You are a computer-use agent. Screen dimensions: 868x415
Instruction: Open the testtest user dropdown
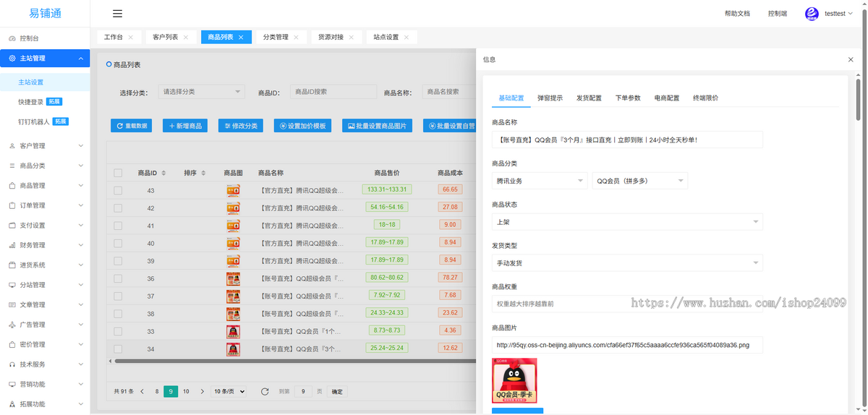tap(838, 14)
